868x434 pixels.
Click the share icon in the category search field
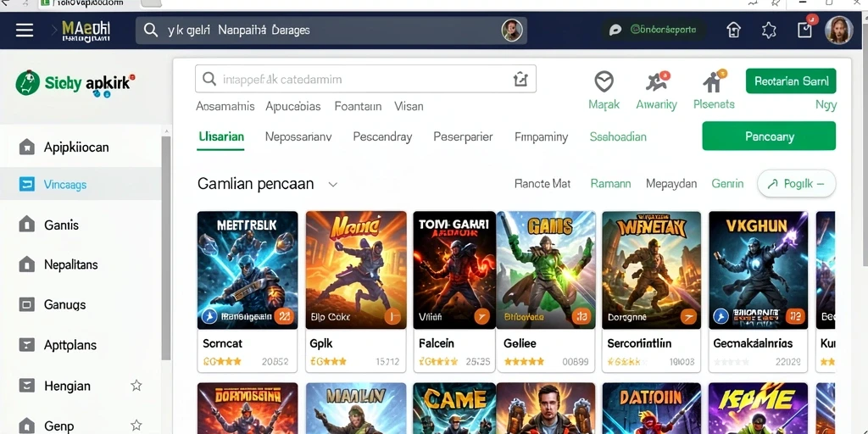[x=520, y=79]
